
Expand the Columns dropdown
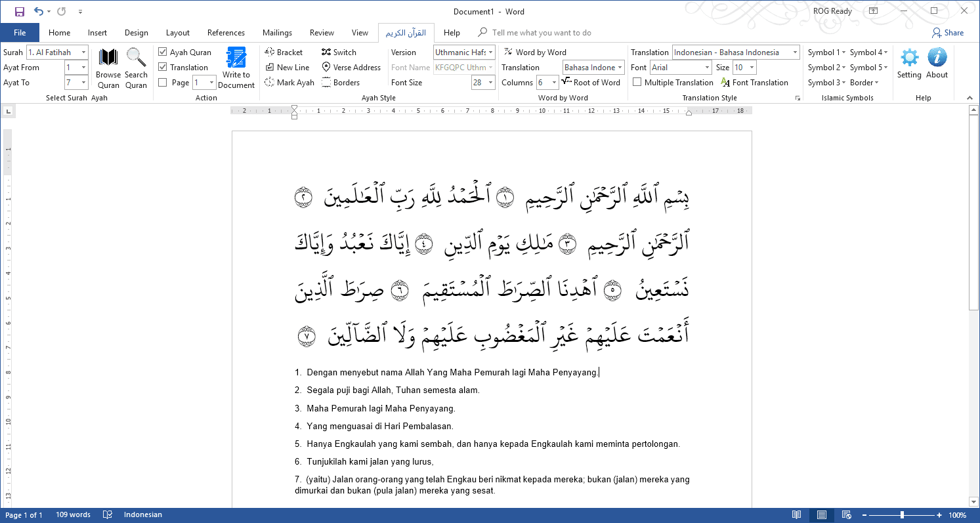[x=555, y=83]
